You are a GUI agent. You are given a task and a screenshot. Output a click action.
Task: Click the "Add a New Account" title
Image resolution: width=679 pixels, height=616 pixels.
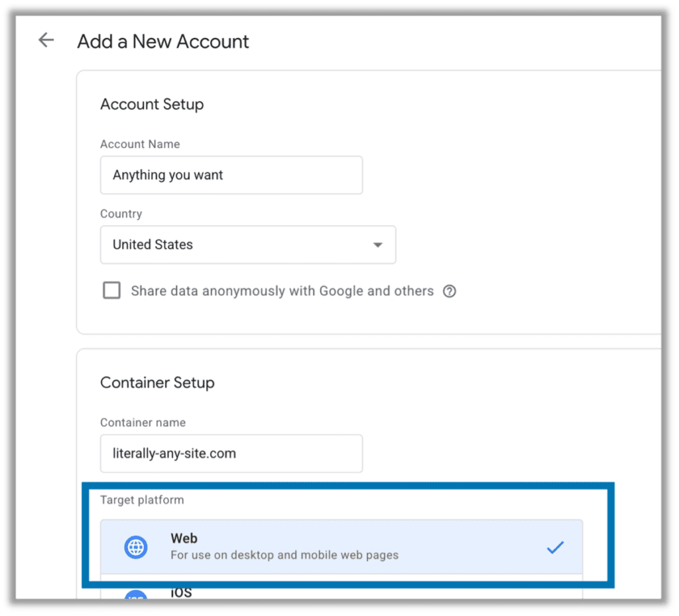[162, 41]
